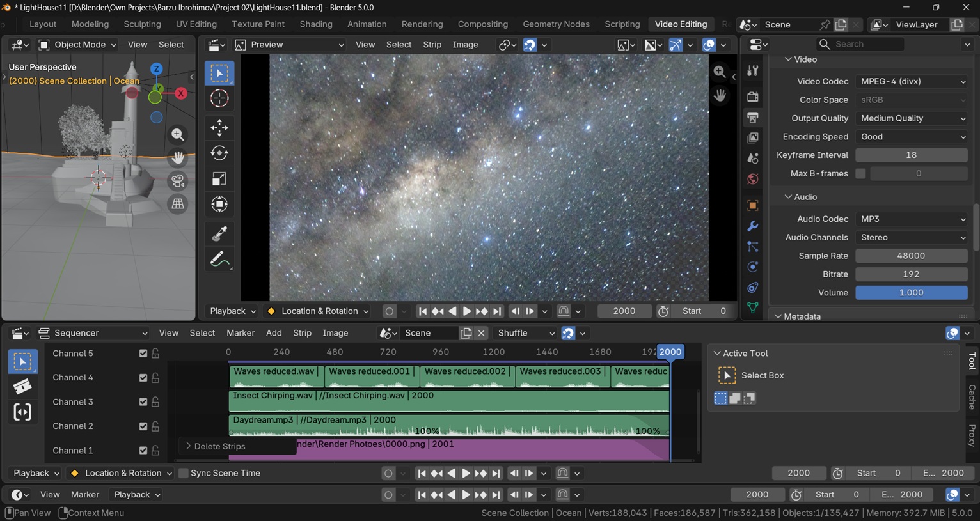Select the Cursor tool in preview toolbar
Viewport: 980px width, 521px height.
coord(219,98)
